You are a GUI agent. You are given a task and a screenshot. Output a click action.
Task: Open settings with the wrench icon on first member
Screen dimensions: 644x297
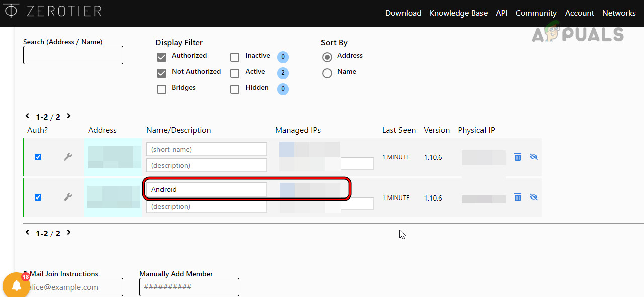pyautogui.click(x=68, y=157)
